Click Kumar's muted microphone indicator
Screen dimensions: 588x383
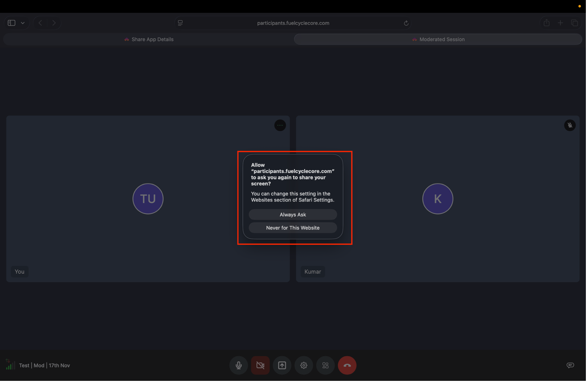coord(570,125)
